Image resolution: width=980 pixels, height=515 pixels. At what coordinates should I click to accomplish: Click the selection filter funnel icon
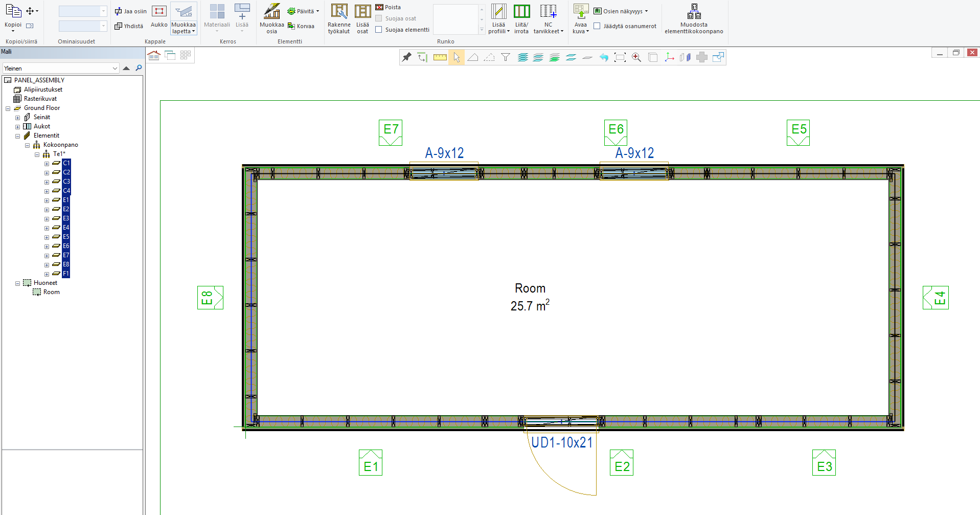[x=506, y=57]
